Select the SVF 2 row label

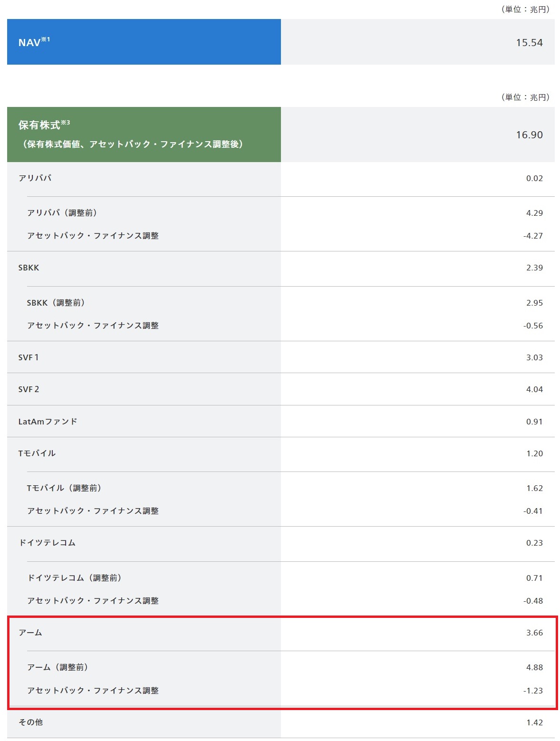(x=29, y=389)
